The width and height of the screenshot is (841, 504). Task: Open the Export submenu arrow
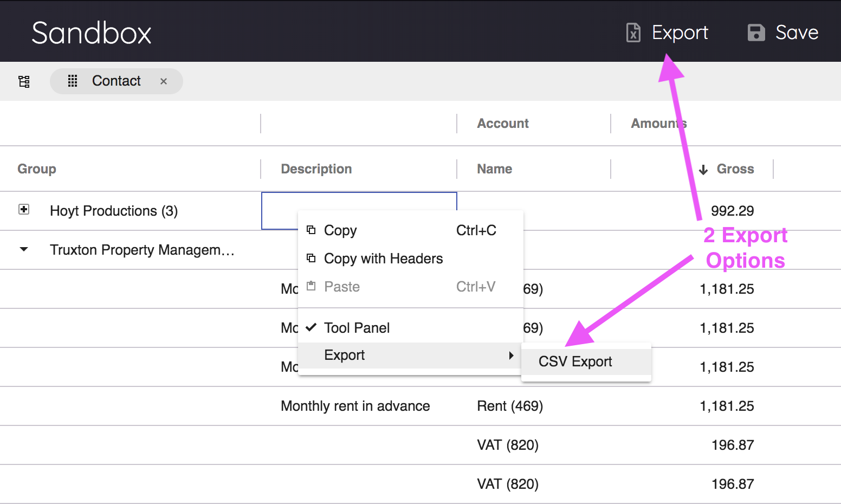(x=511, y=356)
